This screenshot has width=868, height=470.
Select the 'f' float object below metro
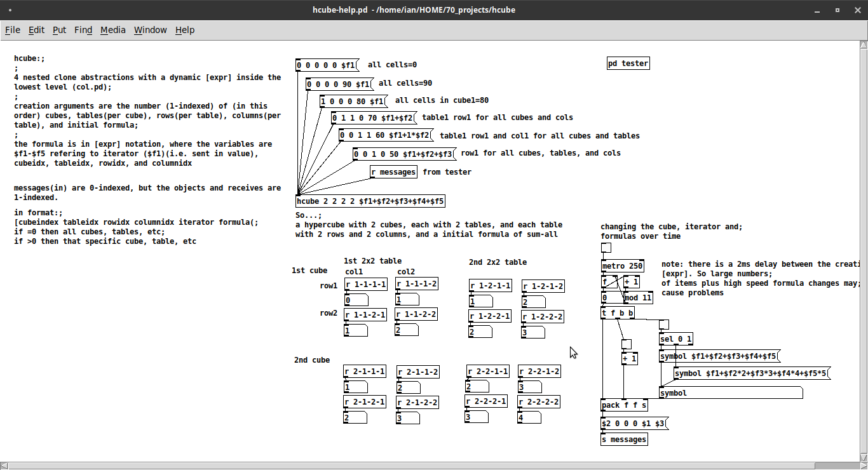coord(609,282)
